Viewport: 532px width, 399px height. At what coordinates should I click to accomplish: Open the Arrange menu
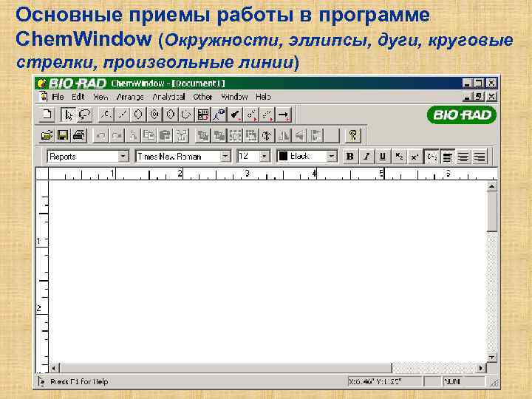130,97
